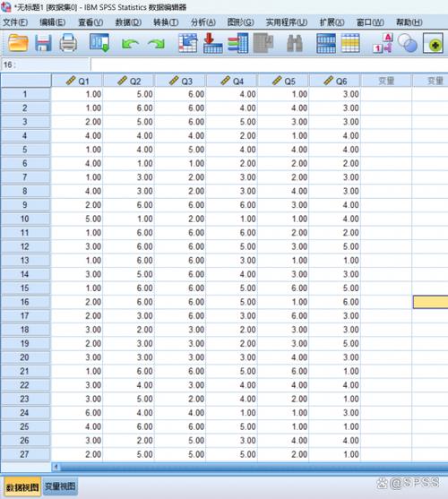Open the 转换(T) menu

[x=166, y=22]
